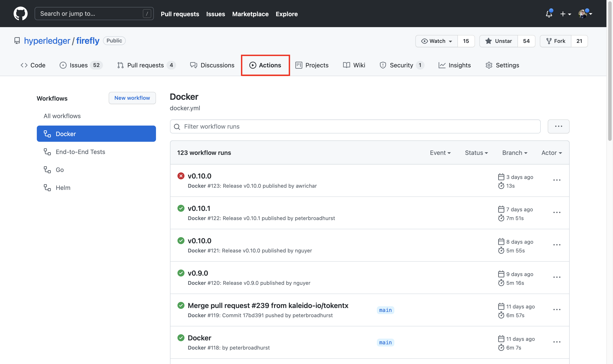Select the Pull requests tab

[145, 65]
